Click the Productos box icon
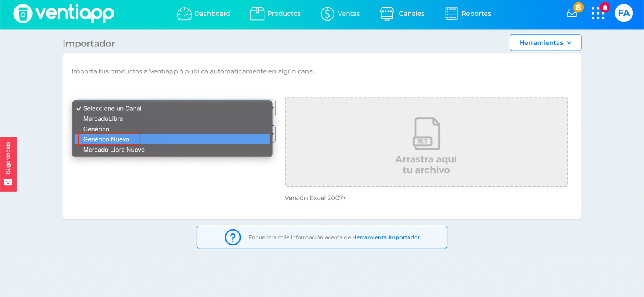The image size is (644, 297). pyautogui.click(x=257, y=14)
